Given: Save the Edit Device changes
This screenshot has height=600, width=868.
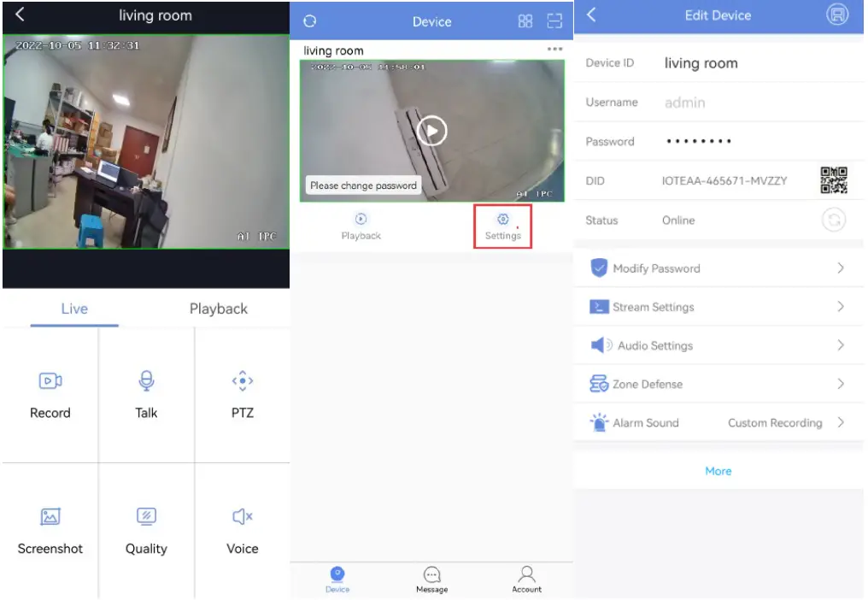Looking at the screenshot, I should pos(837,15).
